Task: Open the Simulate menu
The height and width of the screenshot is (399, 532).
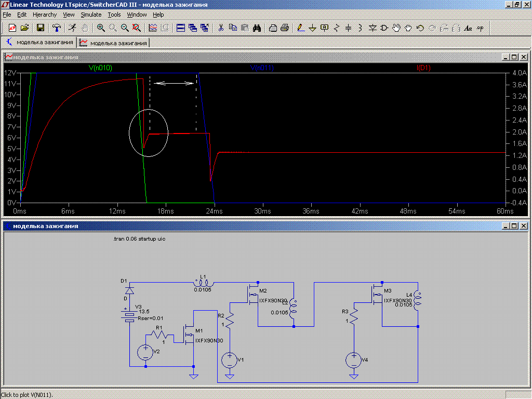Action: (x=91, y=15)
